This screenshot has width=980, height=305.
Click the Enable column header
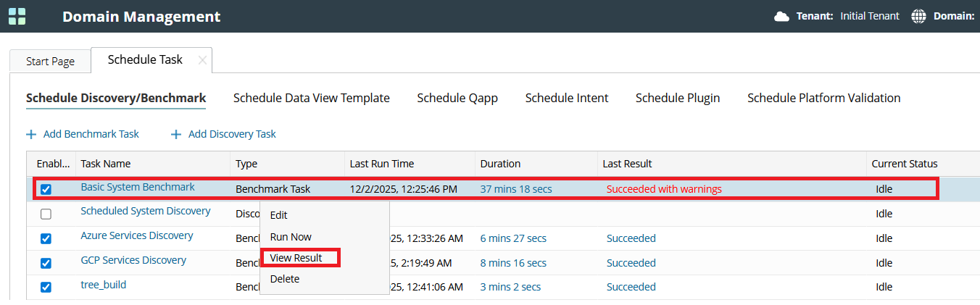pos(51,164)
